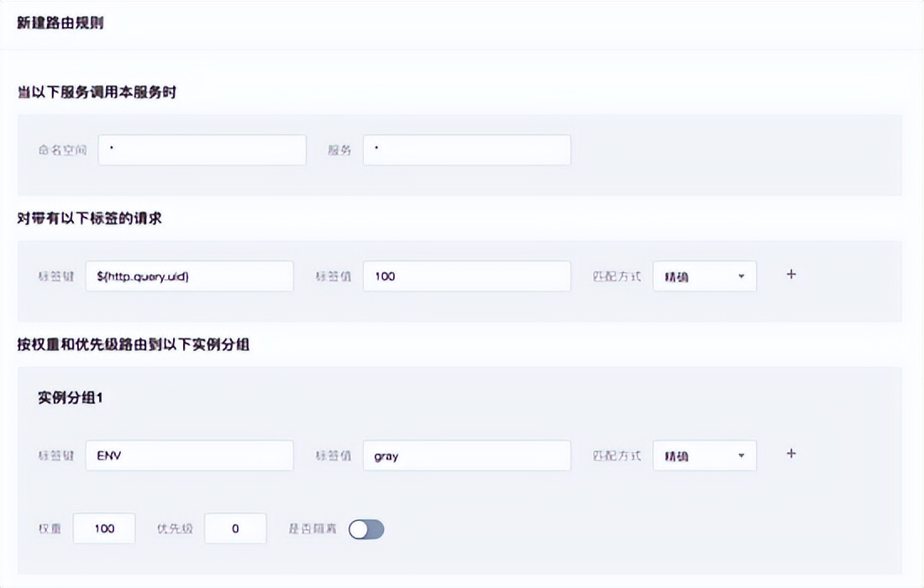This screenshot has height=588, width=924.
Task: Focus the 命名空间 input field
Action: coord(202,150)
